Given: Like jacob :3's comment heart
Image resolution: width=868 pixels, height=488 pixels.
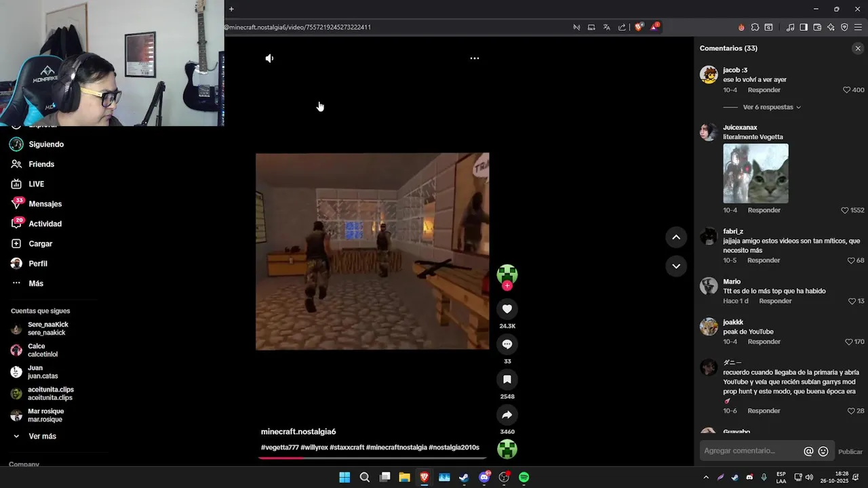Looking at the screenshot, I should [846, 90].
